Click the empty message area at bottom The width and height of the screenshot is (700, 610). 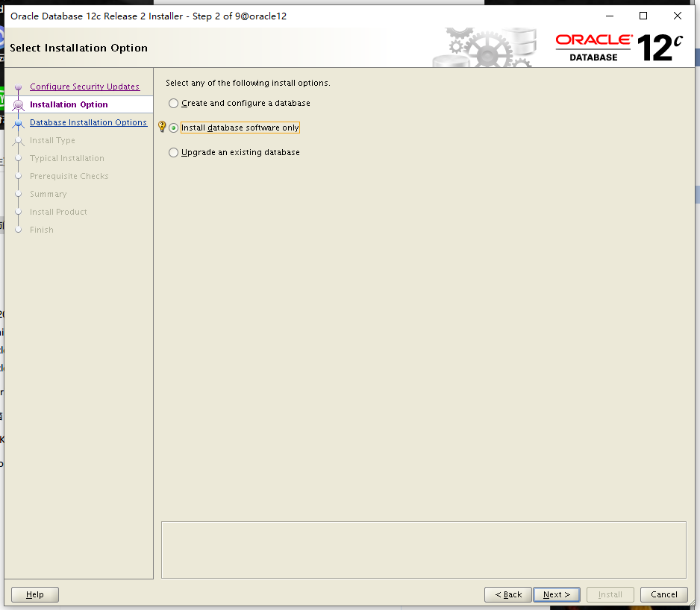click(x=424, y=550)
